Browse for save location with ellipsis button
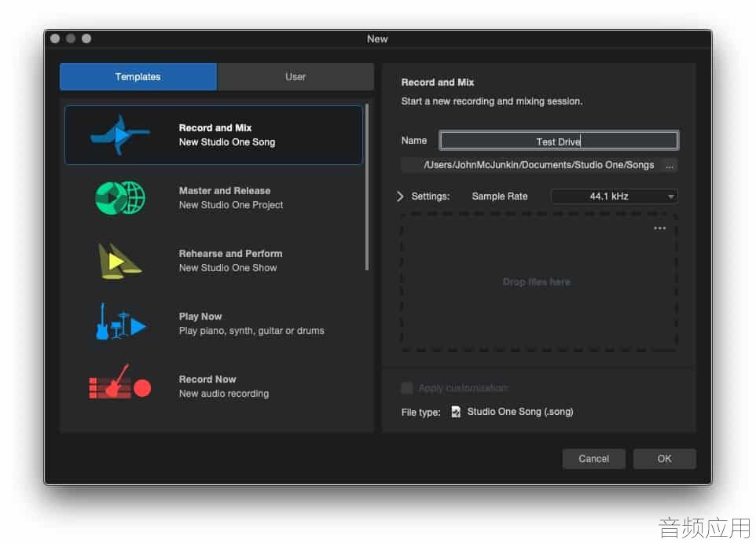 670,165
